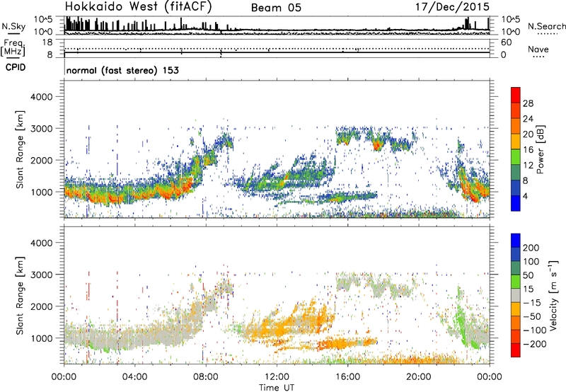566x392 pixels.
Task: Click the '04:00' time axis tick label
Action: tap(134, 377)
